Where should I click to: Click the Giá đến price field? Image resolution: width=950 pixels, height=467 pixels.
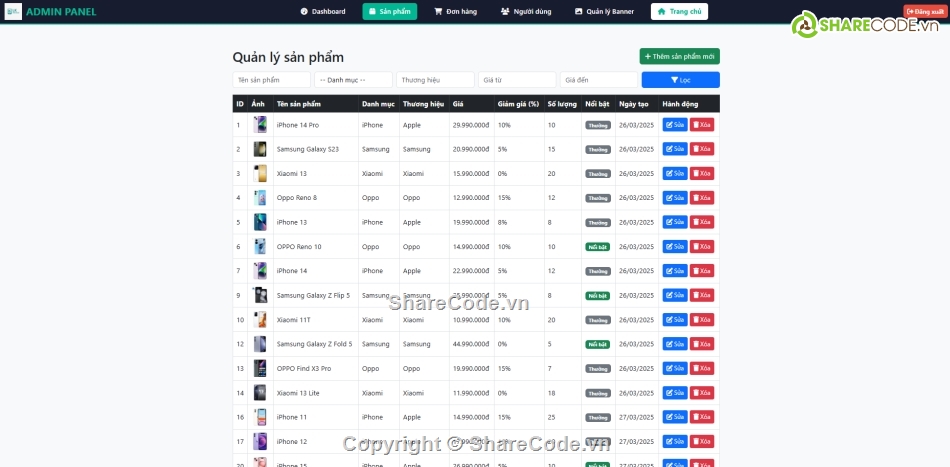click(x=599, y=80)
